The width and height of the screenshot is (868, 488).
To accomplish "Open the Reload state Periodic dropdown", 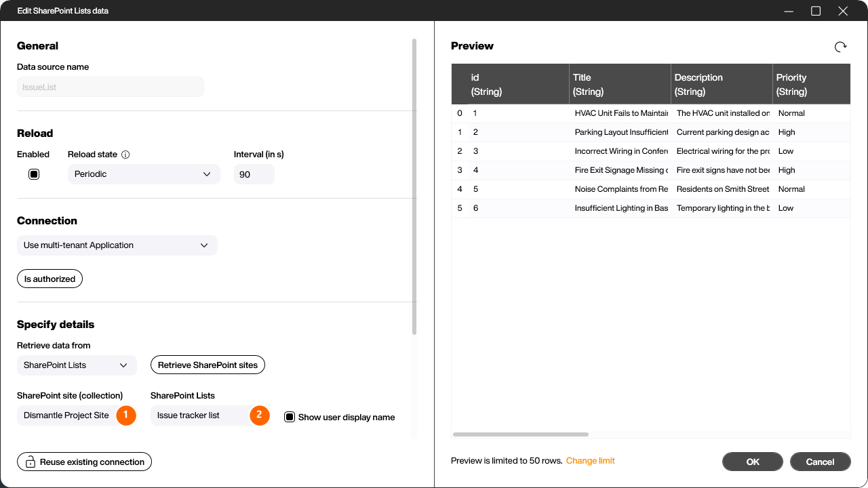I will [144, 174].
